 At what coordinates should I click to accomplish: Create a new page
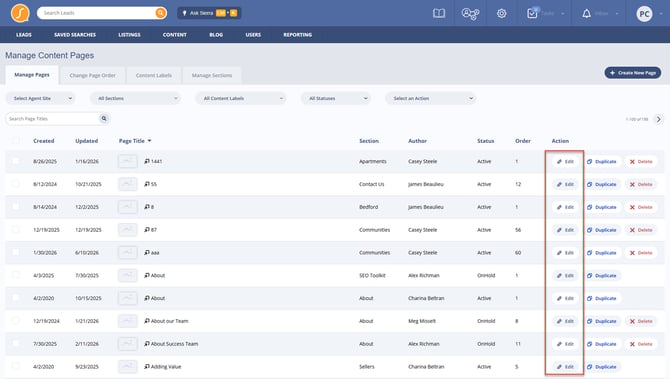pyautogui.click(x=633, y=73)
